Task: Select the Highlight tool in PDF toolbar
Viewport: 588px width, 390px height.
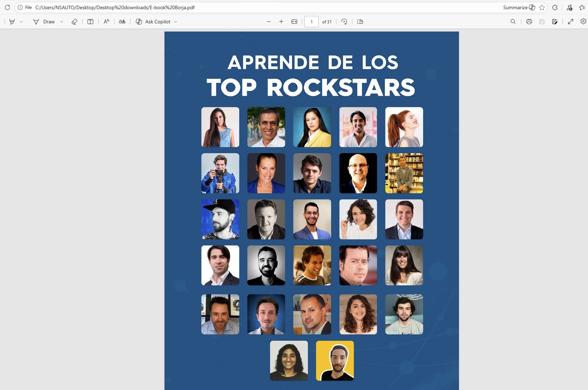Action: pos(12,22)
